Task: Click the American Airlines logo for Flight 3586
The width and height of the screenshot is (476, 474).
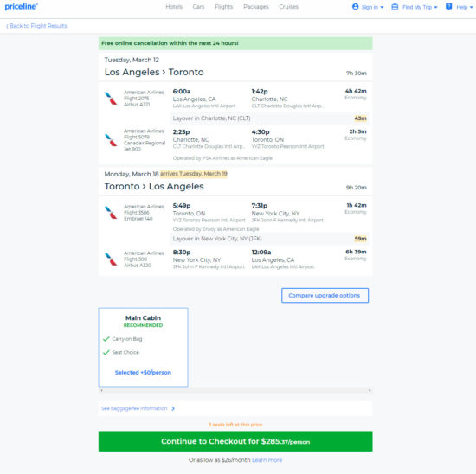Action: pyautogui.click(x=111, y=213)
